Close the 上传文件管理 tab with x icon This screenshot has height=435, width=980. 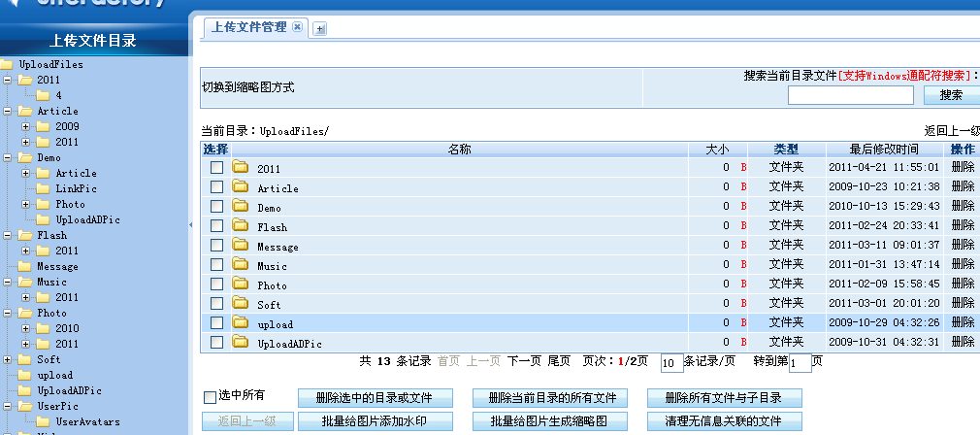(298, 27)
